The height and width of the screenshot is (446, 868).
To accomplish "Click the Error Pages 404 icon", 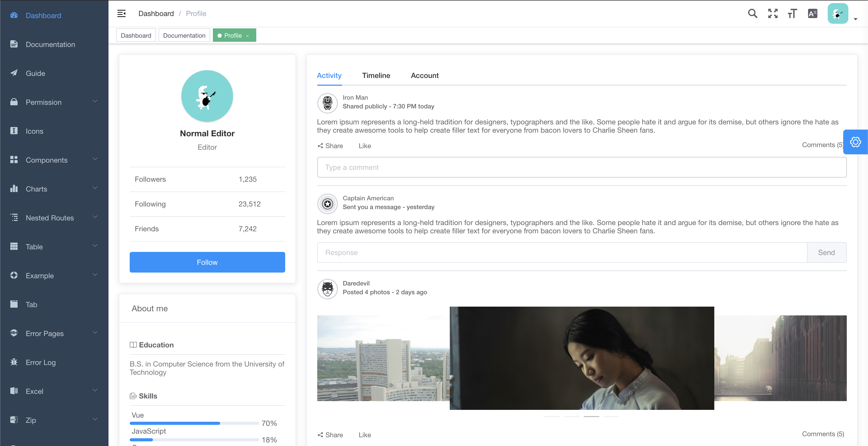I will point(14,333).
